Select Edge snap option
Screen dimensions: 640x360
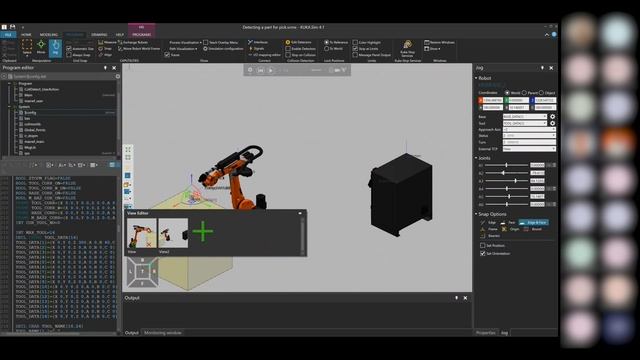[x=488, y=222]
